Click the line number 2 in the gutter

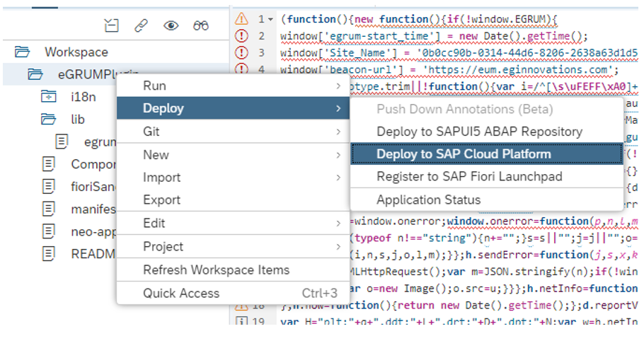click(x=261, y=36)
